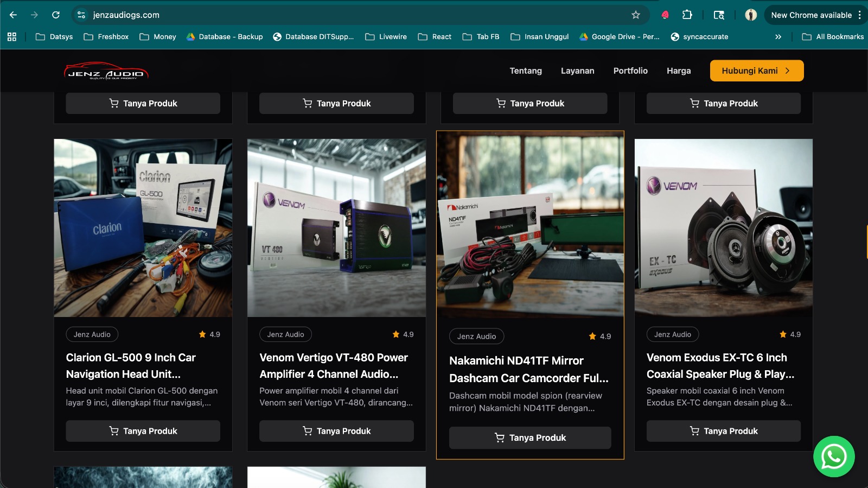Viewport: 868px width, 488px height.
Task: Open the Google Drive bookmark
Action: [620, 37]
